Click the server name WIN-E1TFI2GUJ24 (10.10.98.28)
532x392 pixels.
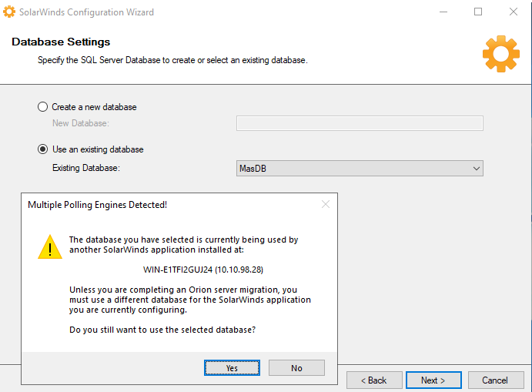click(203, 270)
